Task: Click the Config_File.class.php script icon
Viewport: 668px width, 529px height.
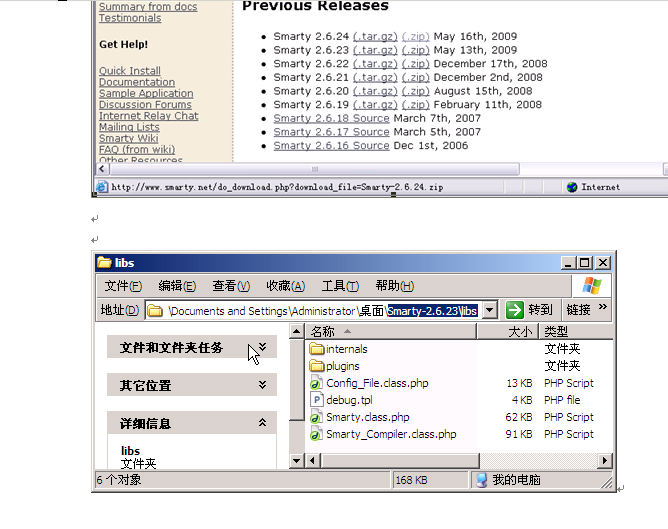Action: pyautogui.click(x=316, y=383)
